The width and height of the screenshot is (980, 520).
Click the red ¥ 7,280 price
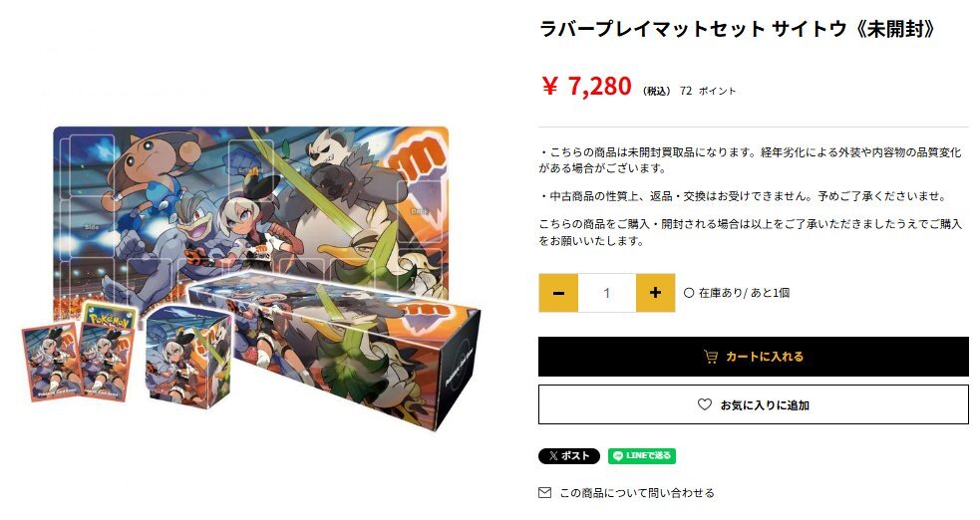tap(586, 86)
